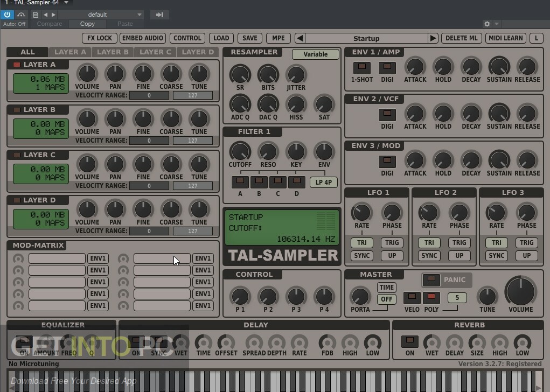Image resolution: width=550 pixels, height=392 pixels.
Task: Click Resampler SR knob
Action: 240,74
